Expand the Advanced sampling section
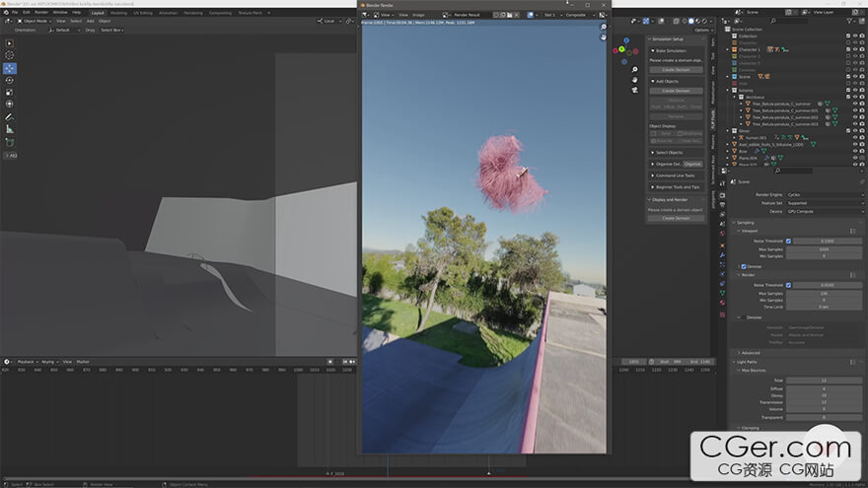868x488 pixels. [x=751, y=352]
